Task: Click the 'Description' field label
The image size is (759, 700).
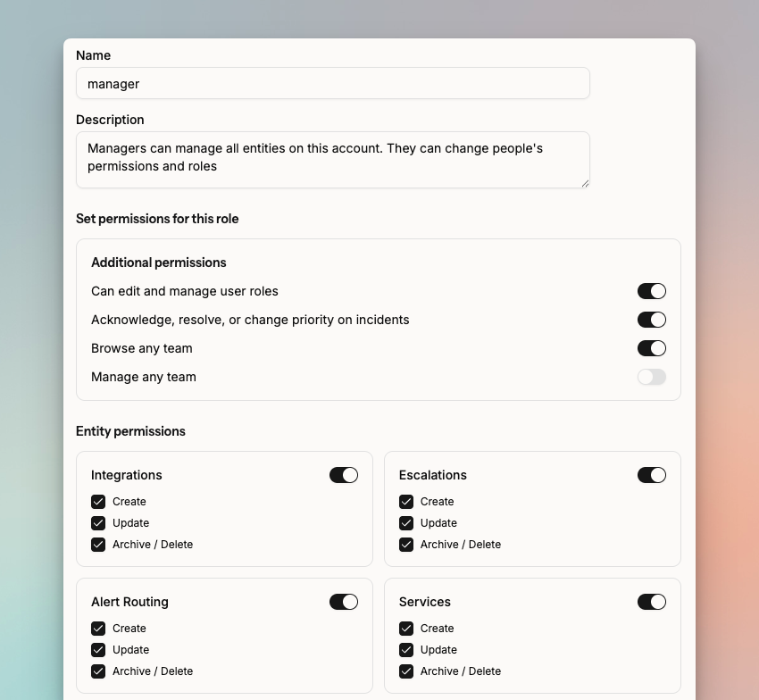Action: pyautogui.click(x=110, y=120)
